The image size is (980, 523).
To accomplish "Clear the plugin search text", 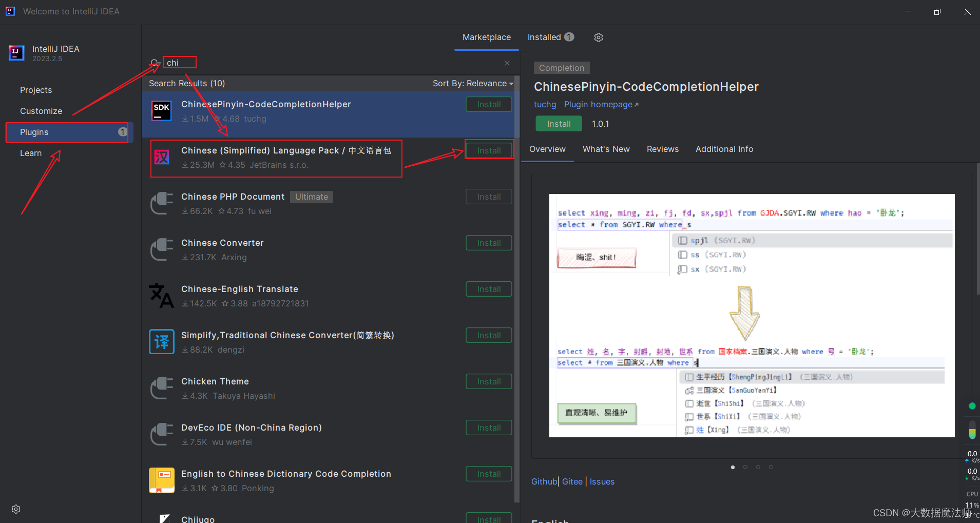I will pos(507,63).
